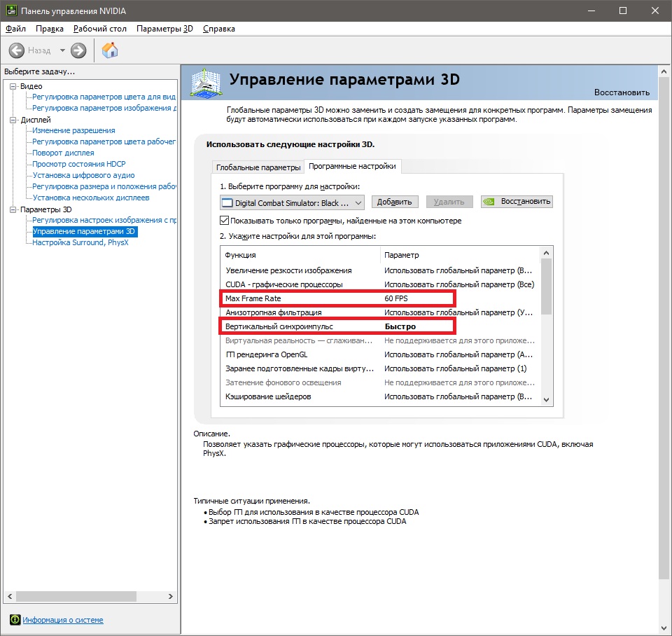Click the System information icon at bottom left

click(15, 620)
